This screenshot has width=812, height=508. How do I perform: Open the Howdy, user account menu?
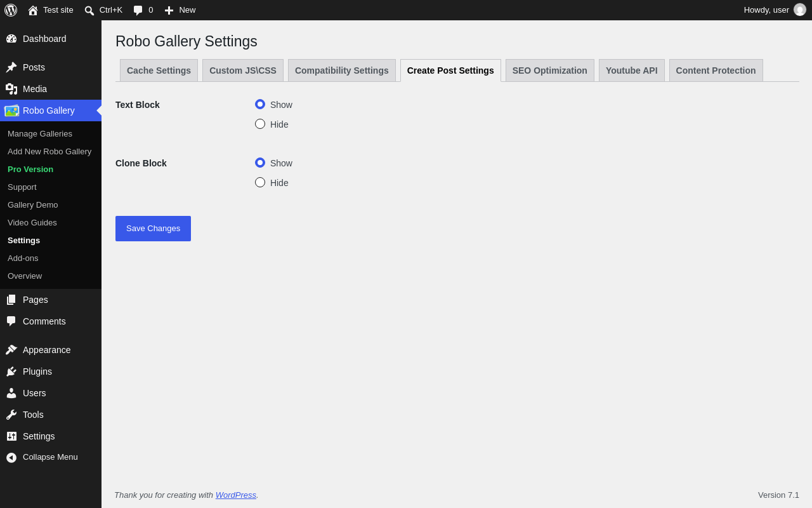[775, 10]
